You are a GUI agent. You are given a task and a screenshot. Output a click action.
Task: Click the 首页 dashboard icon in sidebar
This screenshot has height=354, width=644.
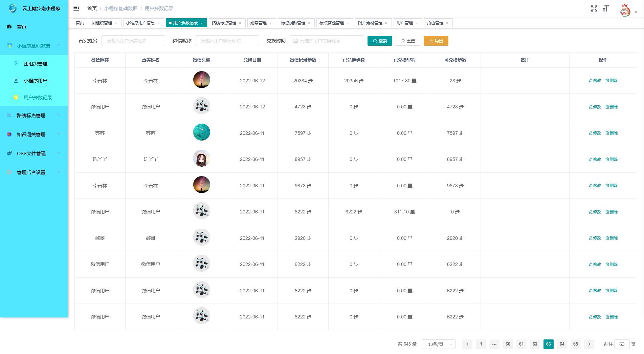click(x=9, y=26)
